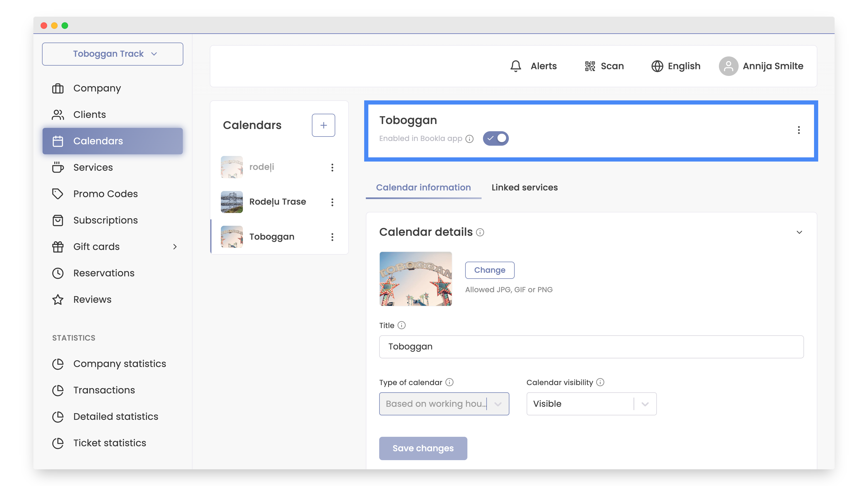The image size is (868, 486).
Task: Toggle Enabled in Bookla app switch
Action: tap(496, 138)
